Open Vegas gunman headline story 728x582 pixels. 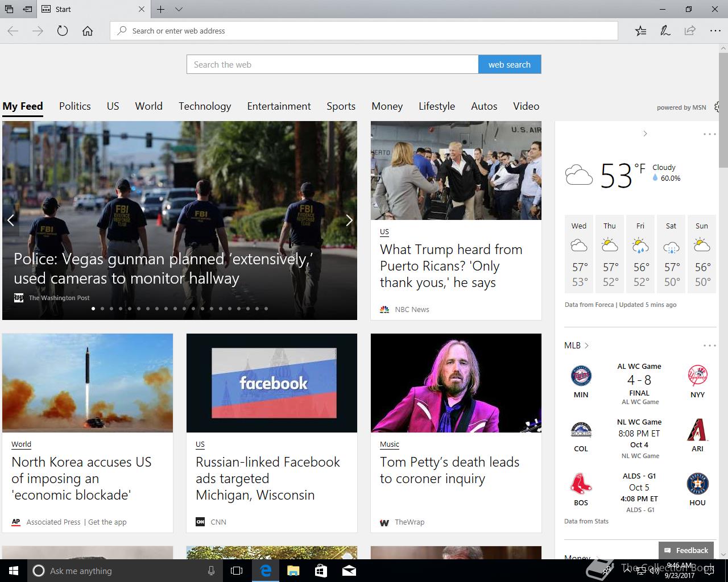(x=163, y=269)
